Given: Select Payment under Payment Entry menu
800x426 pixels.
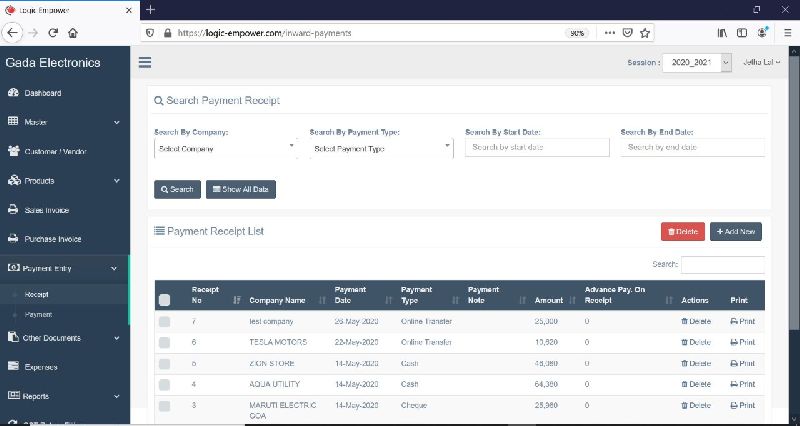Looking at the screenshot, I should click(38, 315).
